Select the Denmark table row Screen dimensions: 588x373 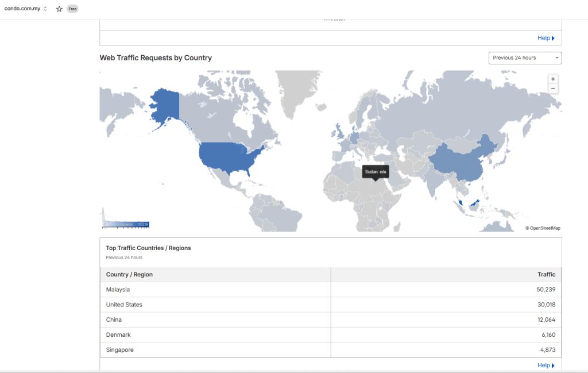coord(331,334)
